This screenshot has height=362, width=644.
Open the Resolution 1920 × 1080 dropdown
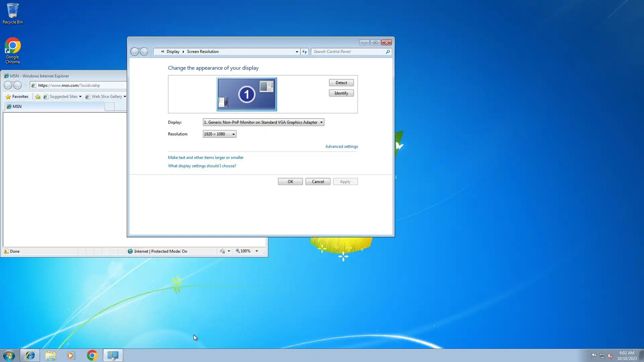(233, 134)
